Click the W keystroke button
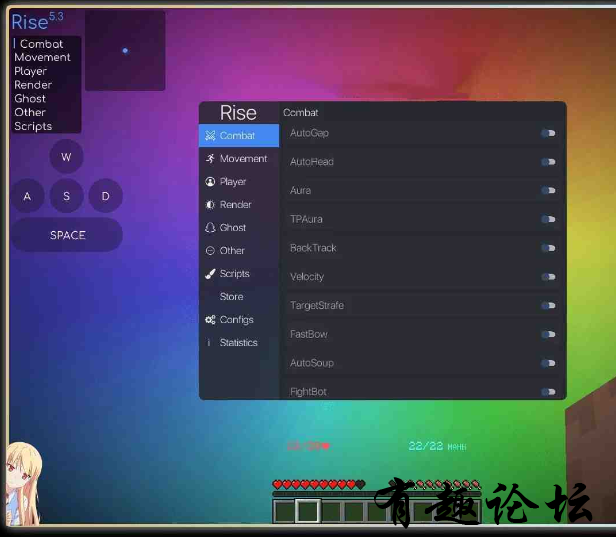The width and height of the screenshot is (616, 537). (x=66, y=157)
